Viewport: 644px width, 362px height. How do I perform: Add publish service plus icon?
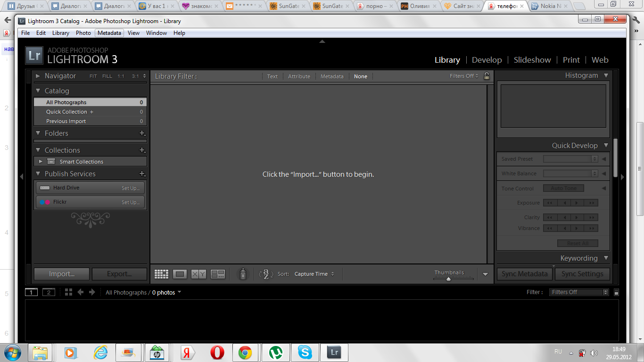142,174
